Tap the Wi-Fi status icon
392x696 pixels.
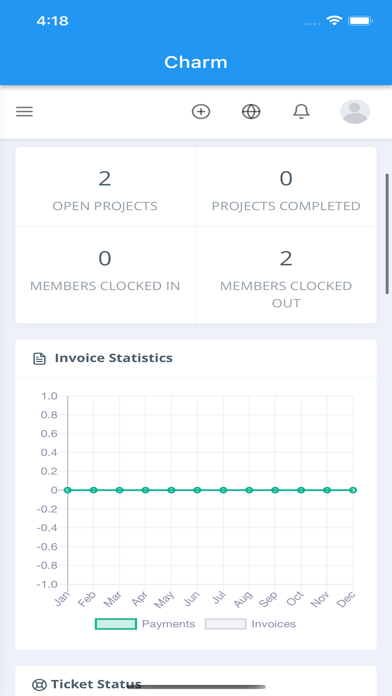click(x=334, y=20)
